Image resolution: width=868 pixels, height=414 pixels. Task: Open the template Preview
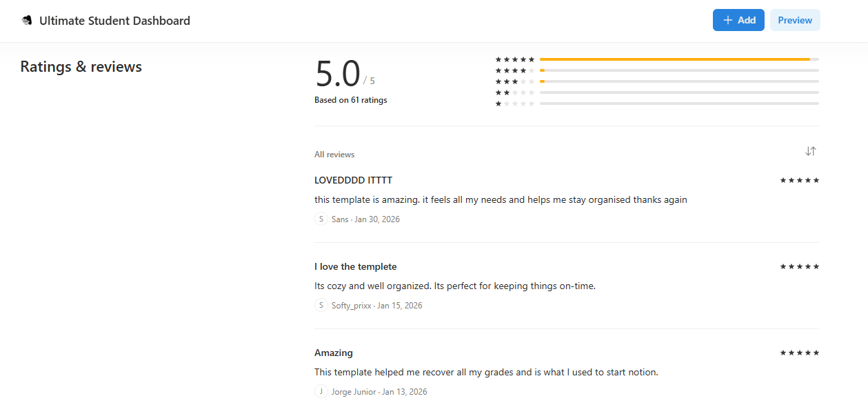coord(795,20)
